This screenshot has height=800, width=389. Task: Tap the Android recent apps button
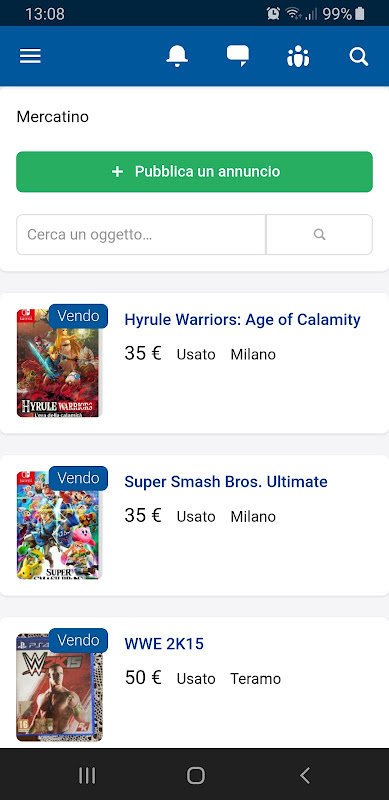87,776
